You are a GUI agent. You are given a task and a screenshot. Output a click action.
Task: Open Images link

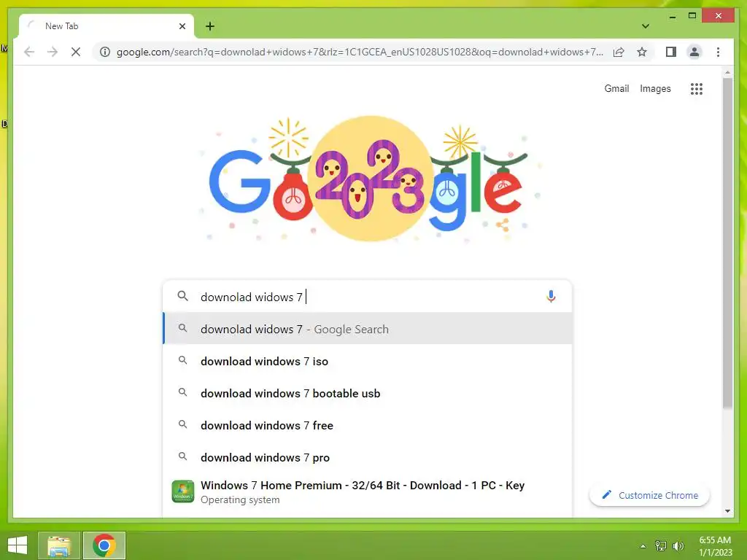(x=655, y=88)
